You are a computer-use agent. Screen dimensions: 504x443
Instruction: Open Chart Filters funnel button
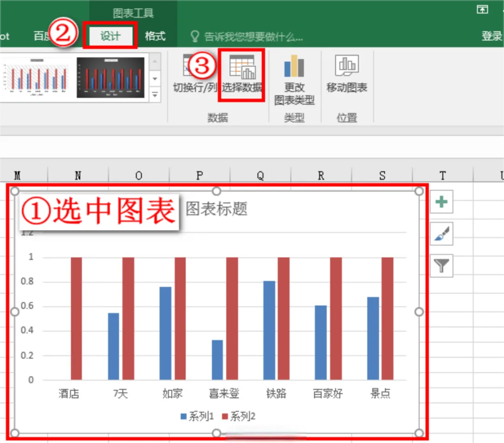coord(441,266)
